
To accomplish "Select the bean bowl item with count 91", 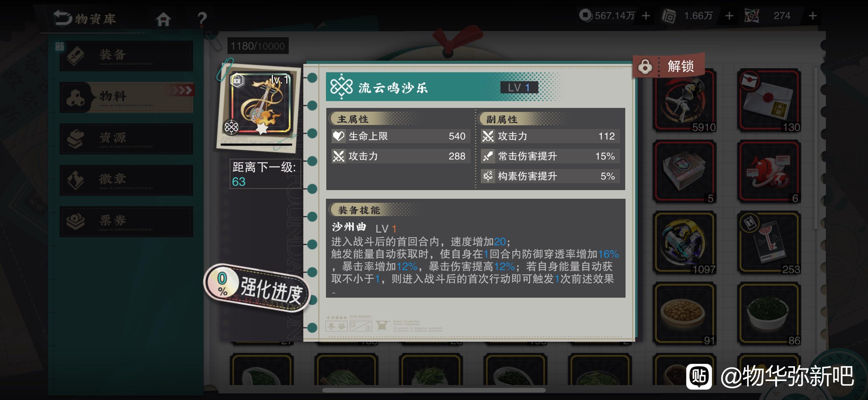I will [684, 314].
